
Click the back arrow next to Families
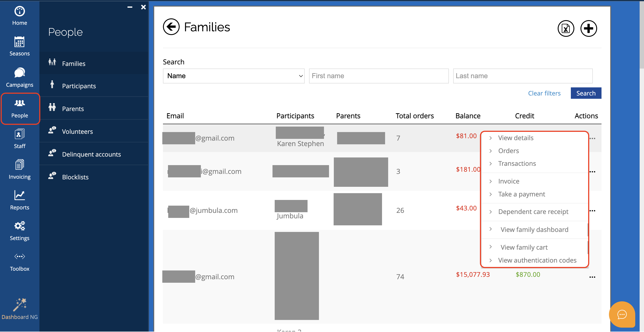(171, 27)
